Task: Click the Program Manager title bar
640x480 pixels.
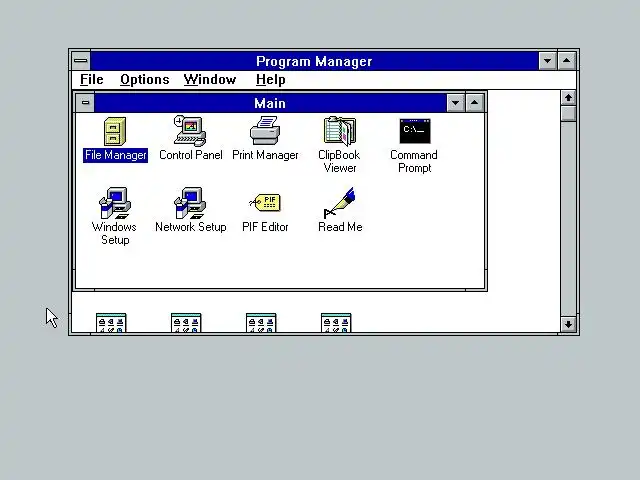Action: pyautogui.click(x=314, y=61)
